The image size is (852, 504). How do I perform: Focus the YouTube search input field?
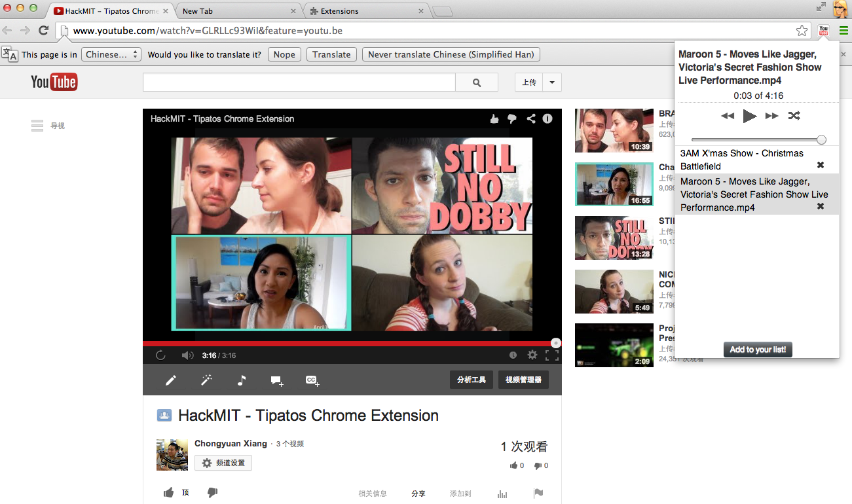(299, 82)
